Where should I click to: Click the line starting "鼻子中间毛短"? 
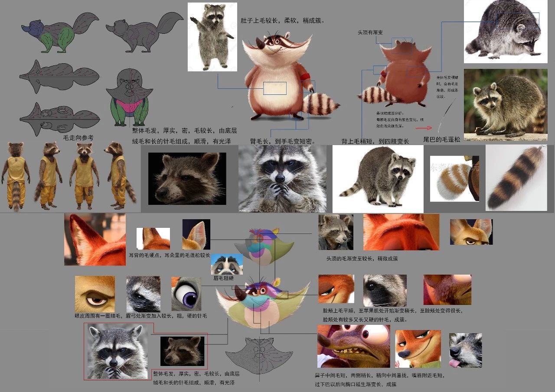(x=380, y=376)
